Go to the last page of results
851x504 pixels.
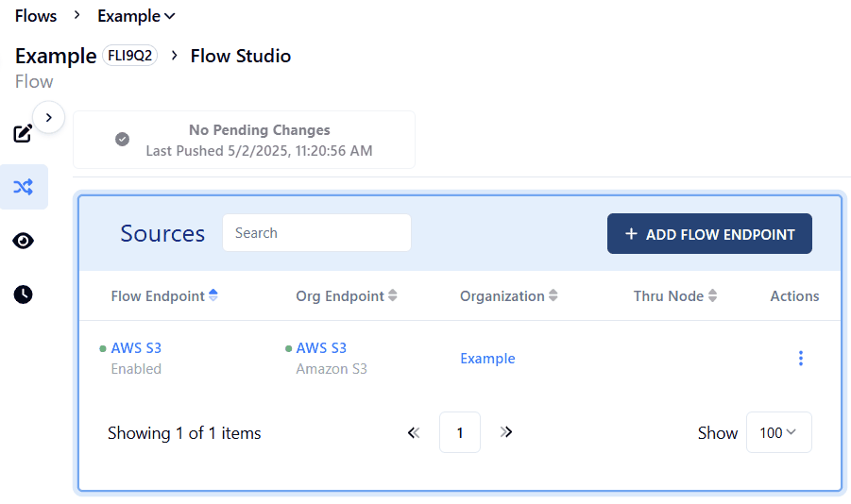506,432
